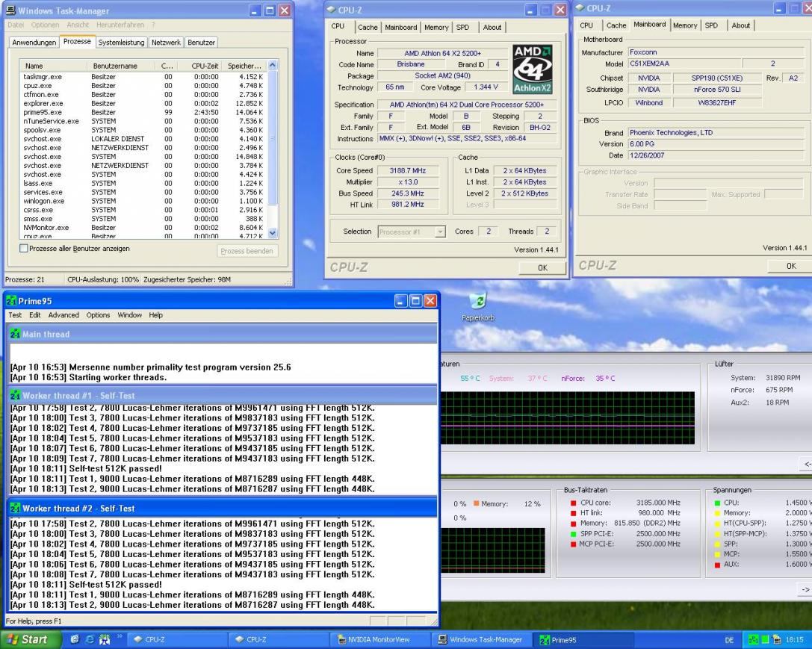The height and width of the screenshot is (649, 812).
Task: Sort processes by the Benutzername column
Action: [121, 66]
